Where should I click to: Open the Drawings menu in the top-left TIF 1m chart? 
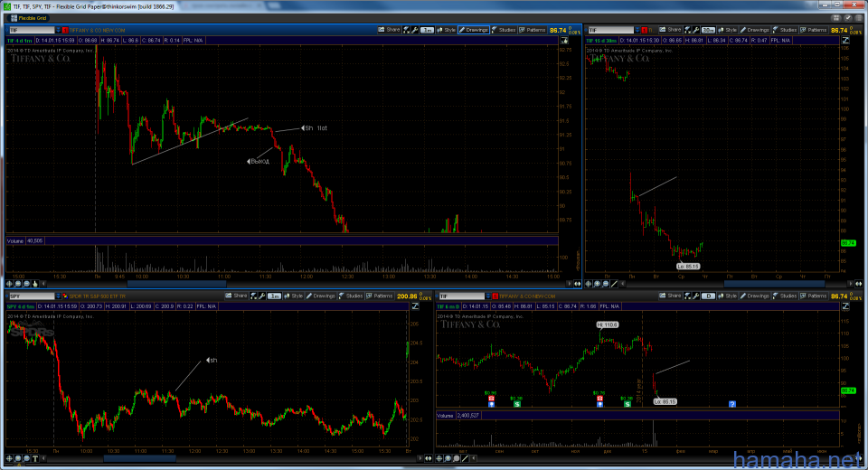[474, 30]
